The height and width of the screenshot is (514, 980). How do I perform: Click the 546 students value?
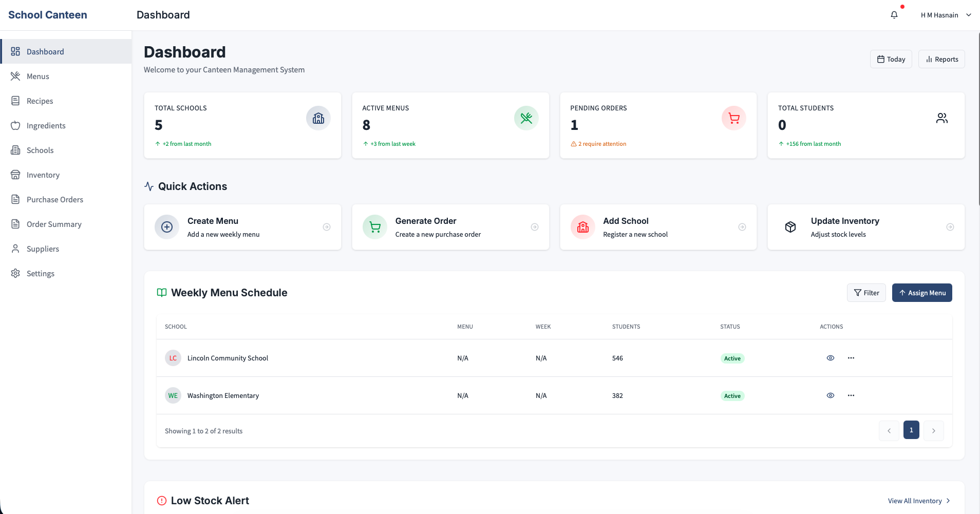[x=617, y=358]
